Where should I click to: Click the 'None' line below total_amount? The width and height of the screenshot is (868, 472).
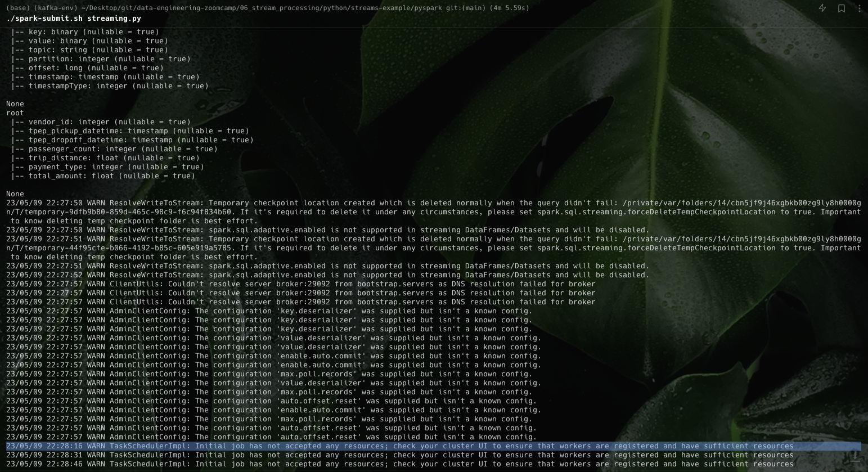pyautogui.click(x=15, y=194)
